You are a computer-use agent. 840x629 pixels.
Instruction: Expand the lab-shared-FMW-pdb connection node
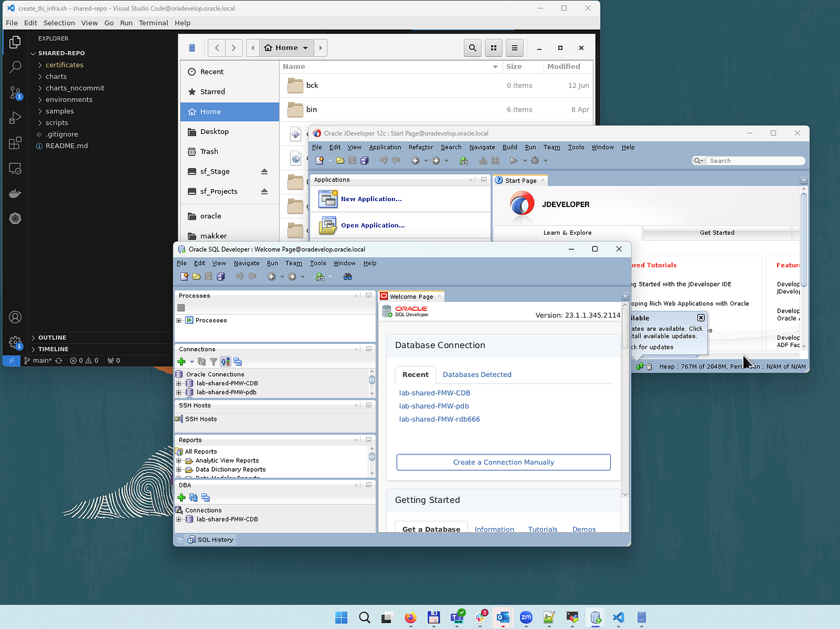[179, 393]
